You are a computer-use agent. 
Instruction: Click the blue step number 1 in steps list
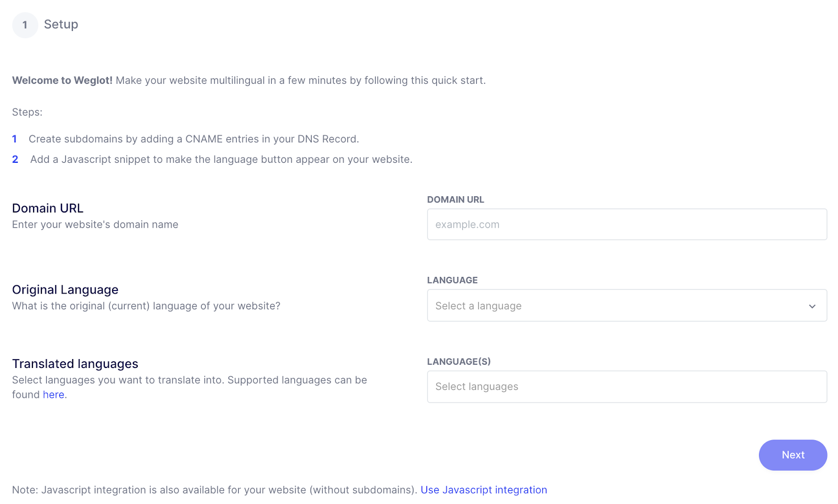[x=15, y=139]
